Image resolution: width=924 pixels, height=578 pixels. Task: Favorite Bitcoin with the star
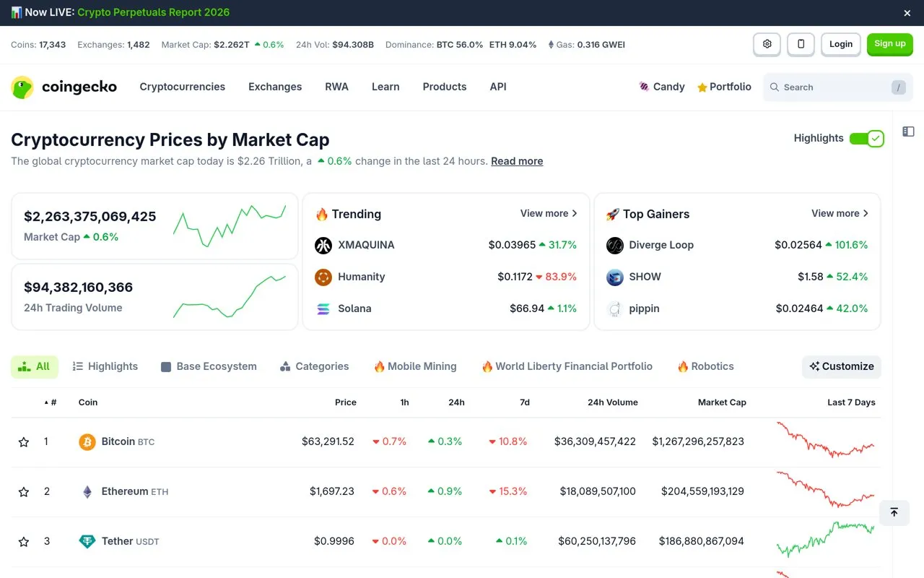click(24, 442)
